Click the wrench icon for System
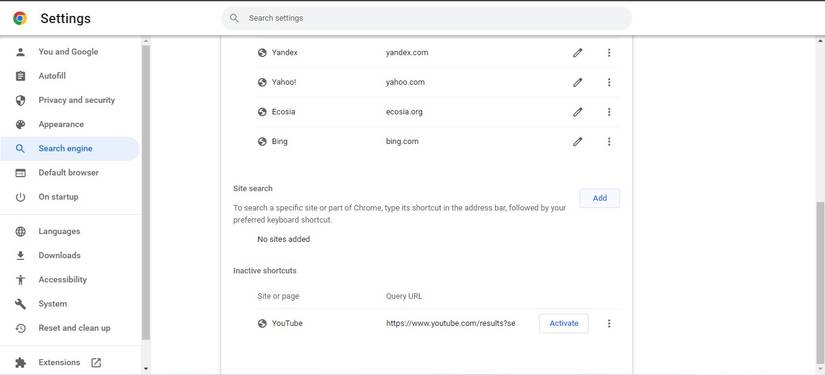Viewport: 825px width, 375px height. tap(21, 304)
